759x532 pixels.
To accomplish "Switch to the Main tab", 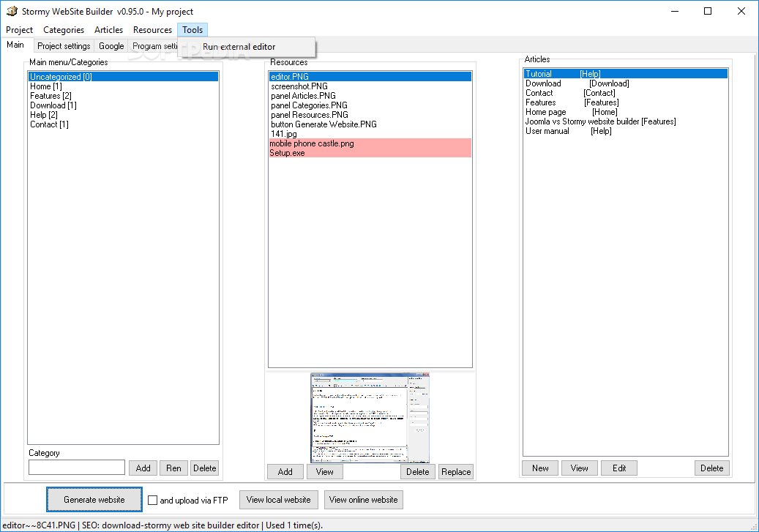I will coord(15,45).
